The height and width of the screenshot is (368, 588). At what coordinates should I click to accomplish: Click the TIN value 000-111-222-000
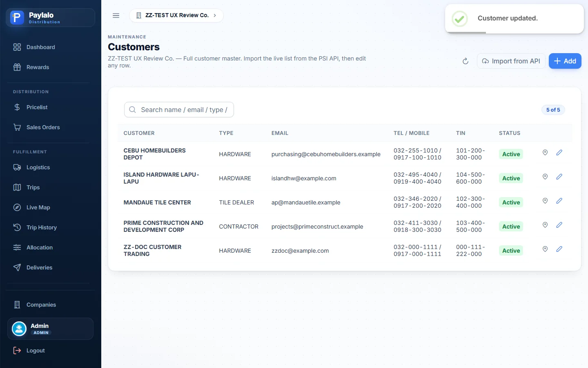tap(470, 251)
